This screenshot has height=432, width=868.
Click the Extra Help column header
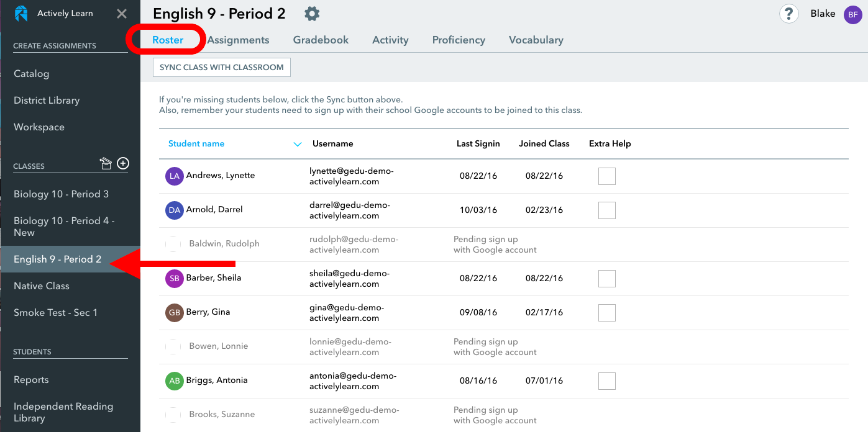610,143
